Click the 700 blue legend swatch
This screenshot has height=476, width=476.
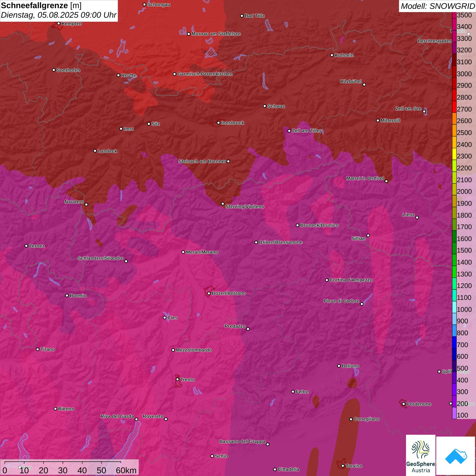pyautogui.click(x=454, y=342)
